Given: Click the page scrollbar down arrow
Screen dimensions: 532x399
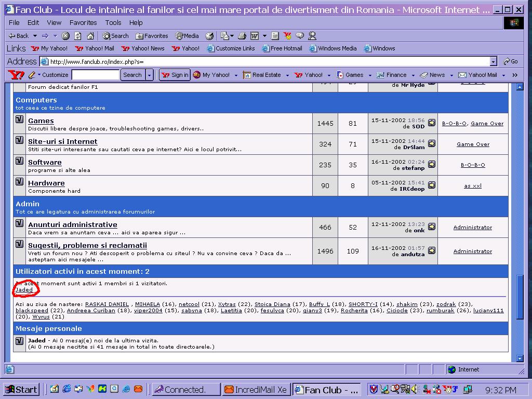Looking at the screenshot, I should (x=520, y=358).
